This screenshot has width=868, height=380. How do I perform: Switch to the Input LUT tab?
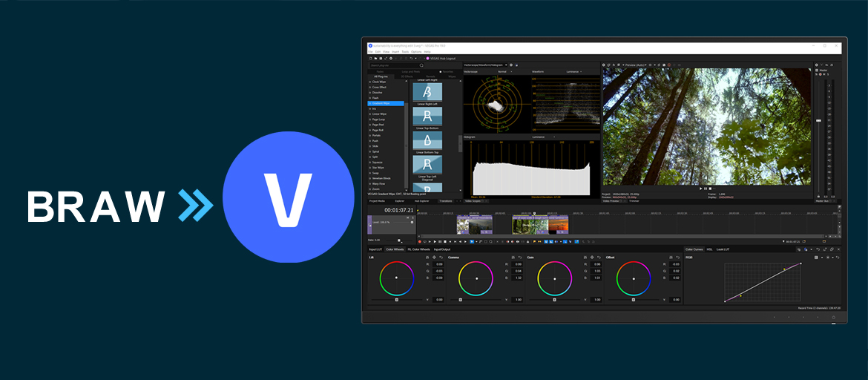(x=375, y=249)
